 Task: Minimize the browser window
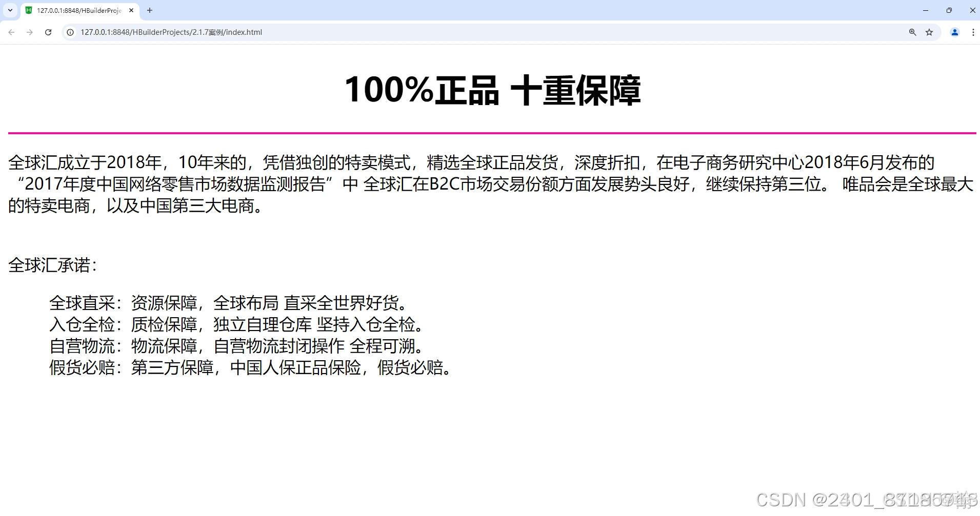926,10
